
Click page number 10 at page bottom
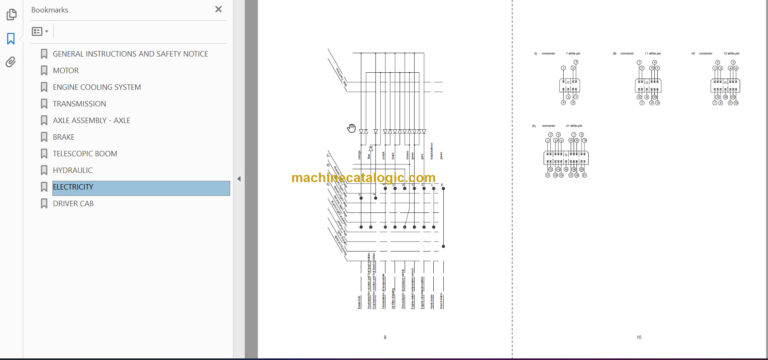click(x=639, y=337)
